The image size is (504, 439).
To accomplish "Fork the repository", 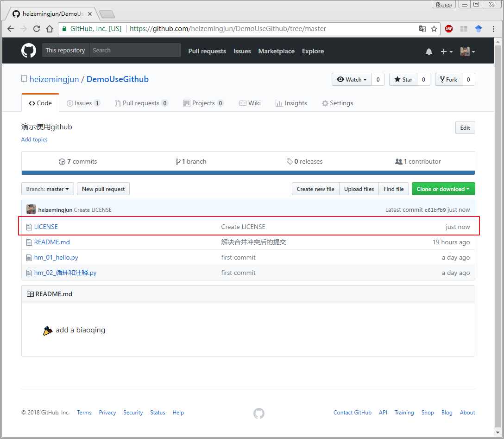I will coord(448,79).
